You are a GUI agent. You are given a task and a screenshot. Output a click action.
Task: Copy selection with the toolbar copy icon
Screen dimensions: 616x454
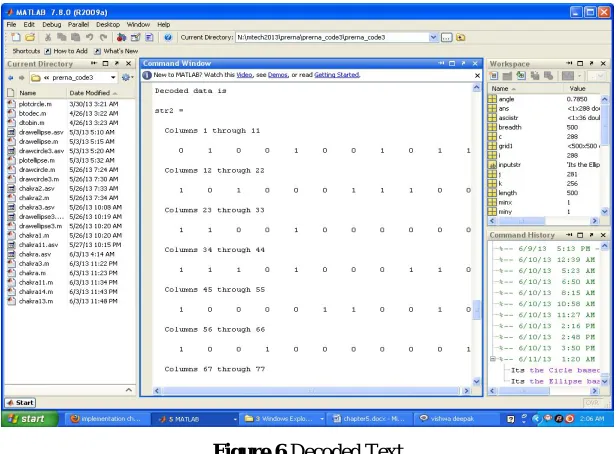click(62, 37)
